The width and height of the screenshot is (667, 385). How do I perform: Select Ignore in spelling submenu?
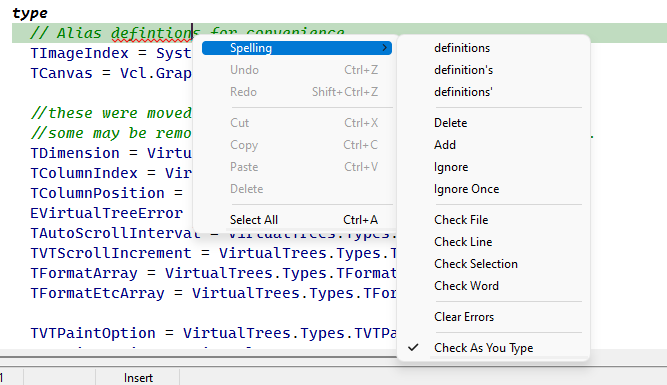pyautogui.click(x=451, y=167)
